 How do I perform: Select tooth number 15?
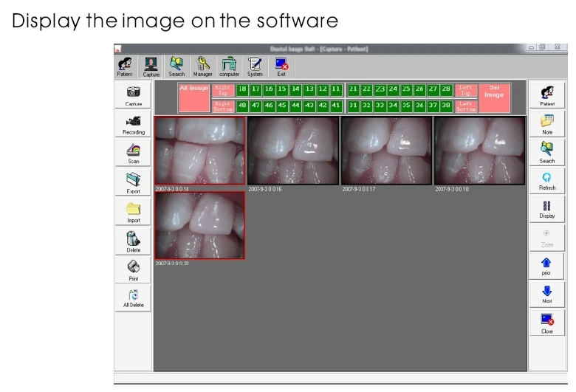pyautogui.click(x=282, y=89)
